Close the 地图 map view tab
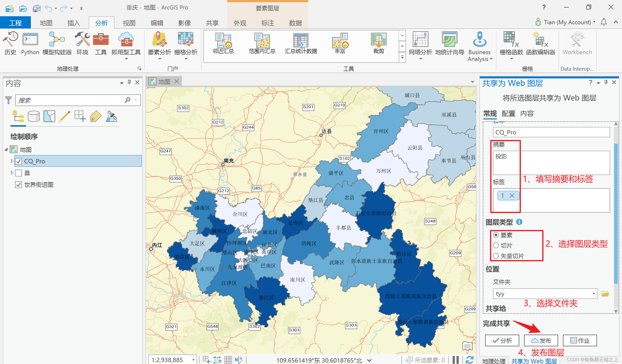Screen dimensions: 622x364 (176, 81)
